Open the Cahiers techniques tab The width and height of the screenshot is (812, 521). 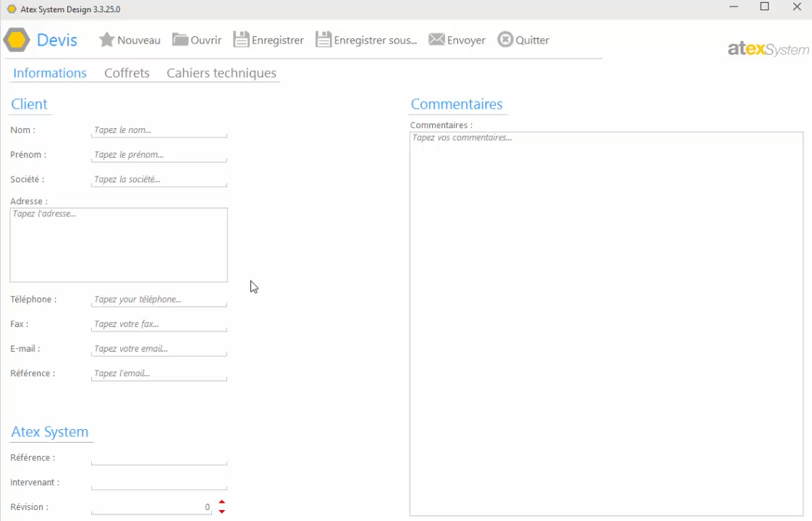pos(221,73)
